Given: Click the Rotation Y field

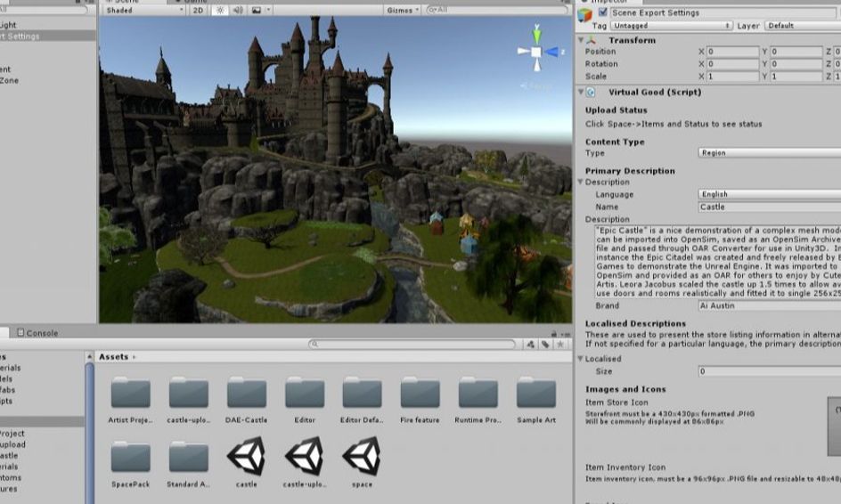Looking at the screenshot, I should point(796,64).
